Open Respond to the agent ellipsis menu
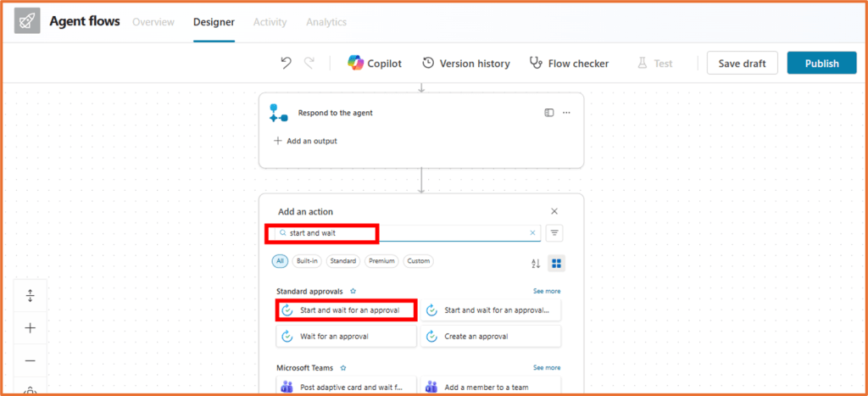This screenshot has width=868, height=396. (x=566, y=113)
